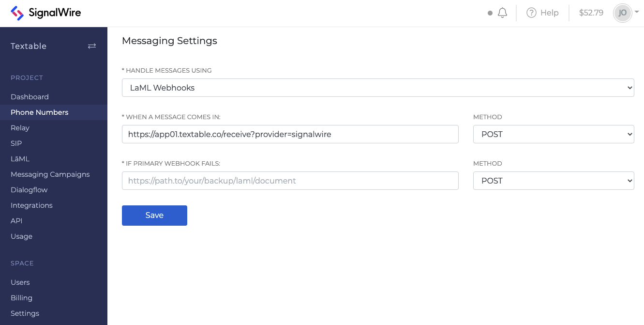This screenshot has height=325, width=644.
Task: Open the notification bell
Action: coord(502,13)
